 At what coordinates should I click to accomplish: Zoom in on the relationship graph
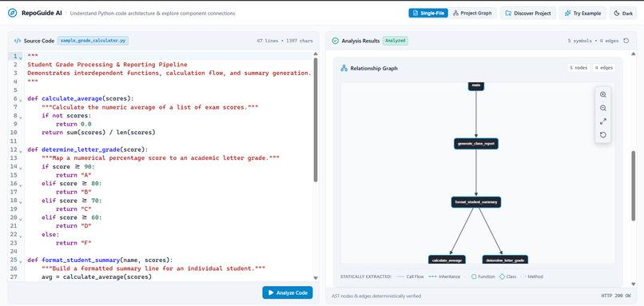pos(603,94)
